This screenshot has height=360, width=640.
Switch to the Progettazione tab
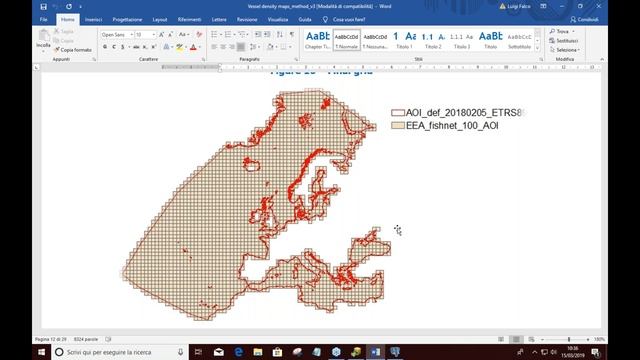coord(127,20)
